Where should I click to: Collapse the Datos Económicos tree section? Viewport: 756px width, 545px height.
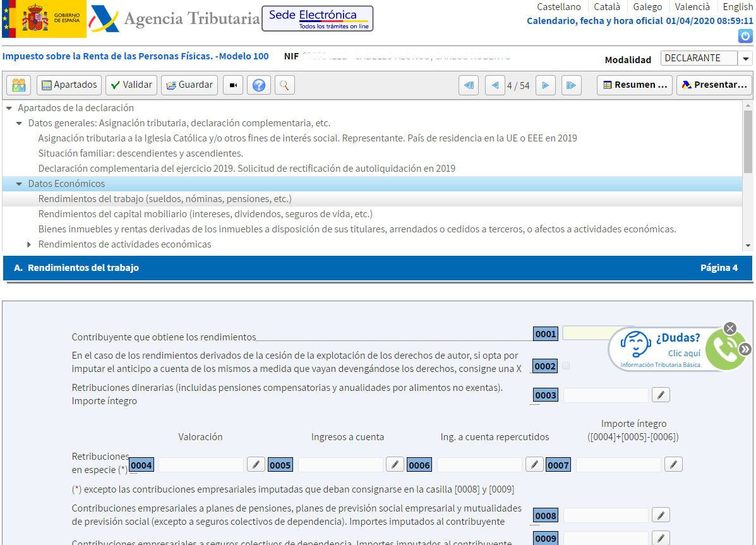[x=19, y=184]
